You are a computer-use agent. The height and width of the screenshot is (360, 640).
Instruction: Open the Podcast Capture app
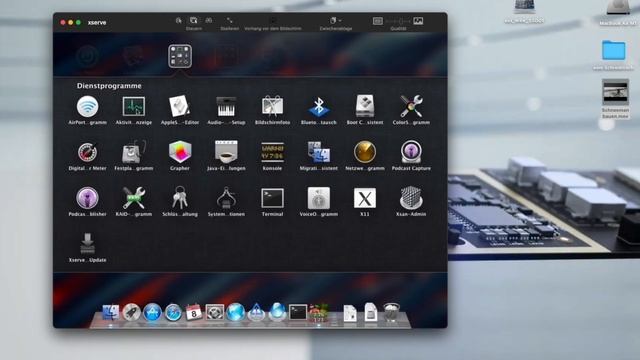[411, 152]
